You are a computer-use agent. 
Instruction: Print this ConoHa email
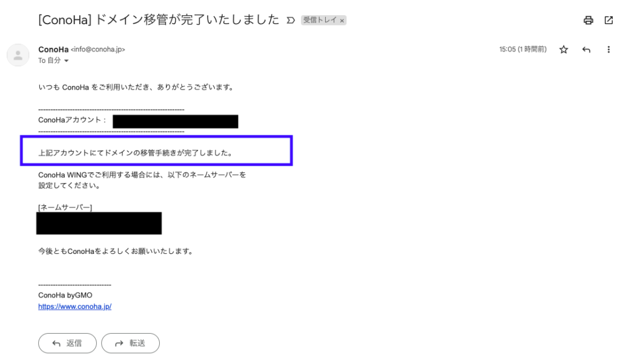click(x=589, y=20)
